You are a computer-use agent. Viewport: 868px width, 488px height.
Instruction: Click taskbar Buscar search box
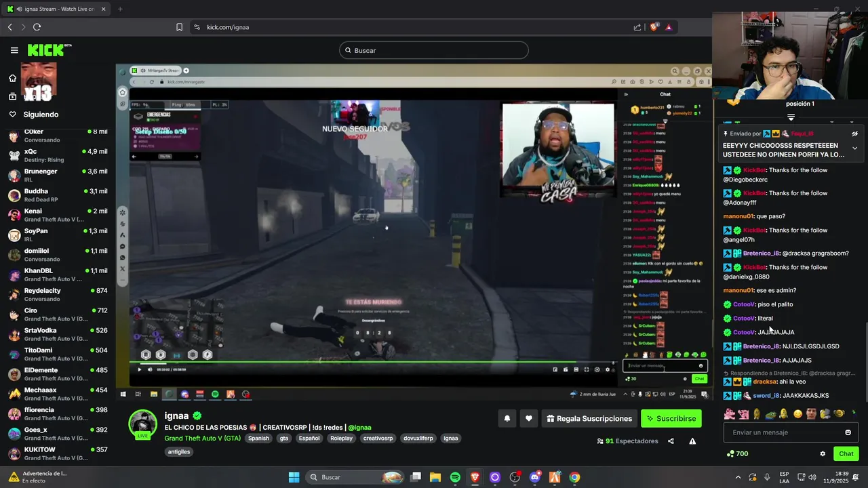click(x=355, y=477)
